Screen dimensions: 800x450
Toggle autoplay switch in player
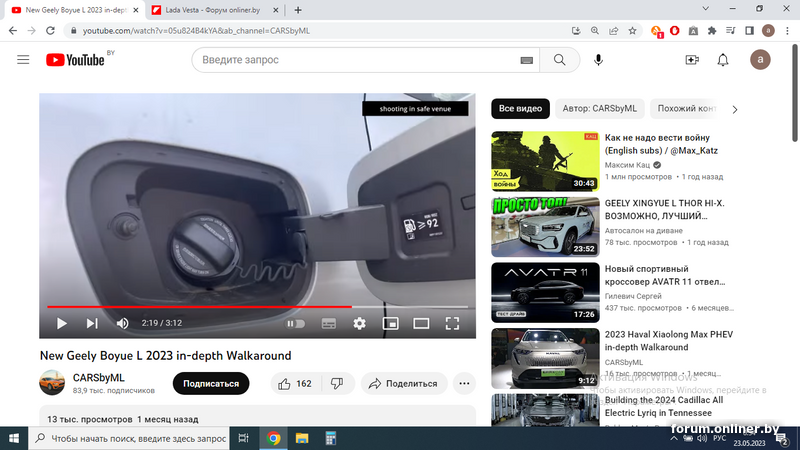[295, 323]
